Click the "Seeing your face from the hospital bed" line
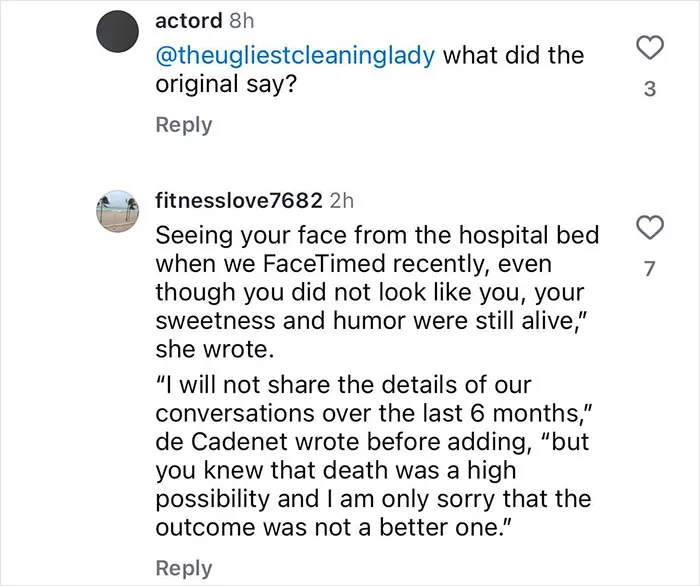 point(377,235)
